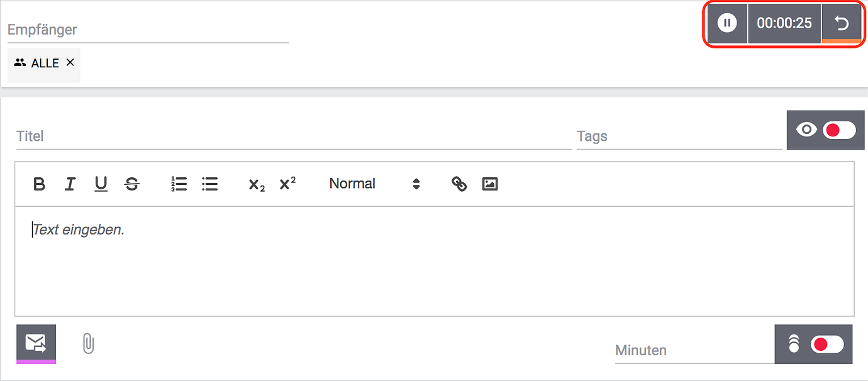Apply superscript formatting
This screenshot has height=381, width=868.
[x=287, y=184]
